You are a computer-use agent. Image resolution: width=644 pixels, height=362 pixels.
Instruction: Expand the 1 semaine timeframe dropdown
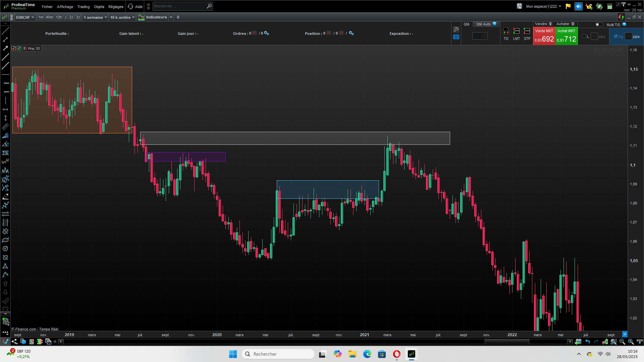click(x=95, y=17)
